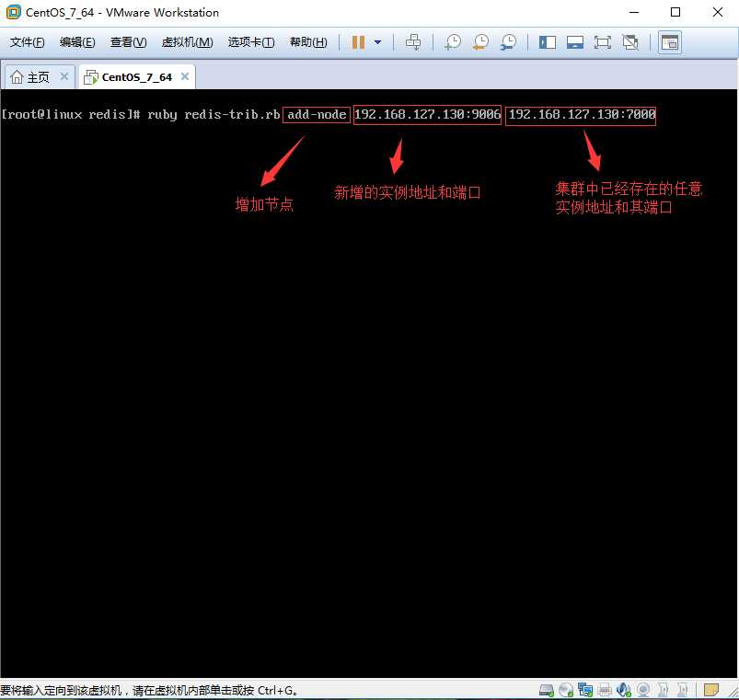Take a snapshot of the virtual machine
739x700 pixels.
pos(453,42)
